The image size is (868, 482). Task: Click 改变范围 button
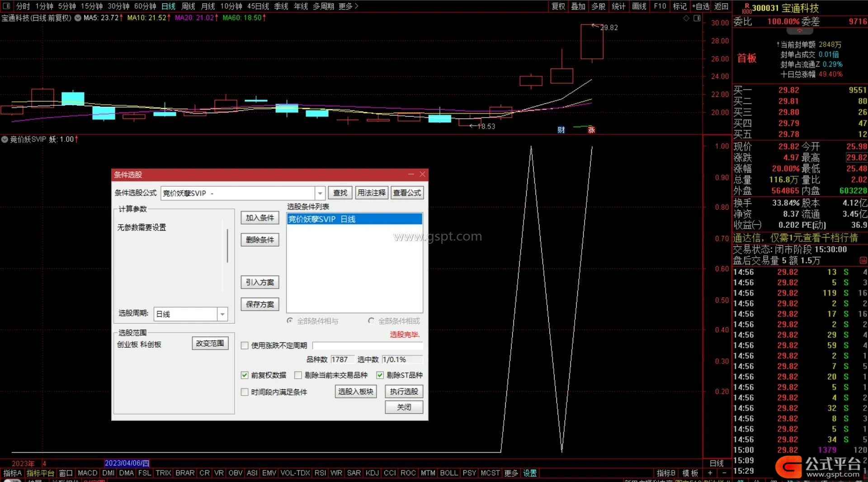coord(210,344)
